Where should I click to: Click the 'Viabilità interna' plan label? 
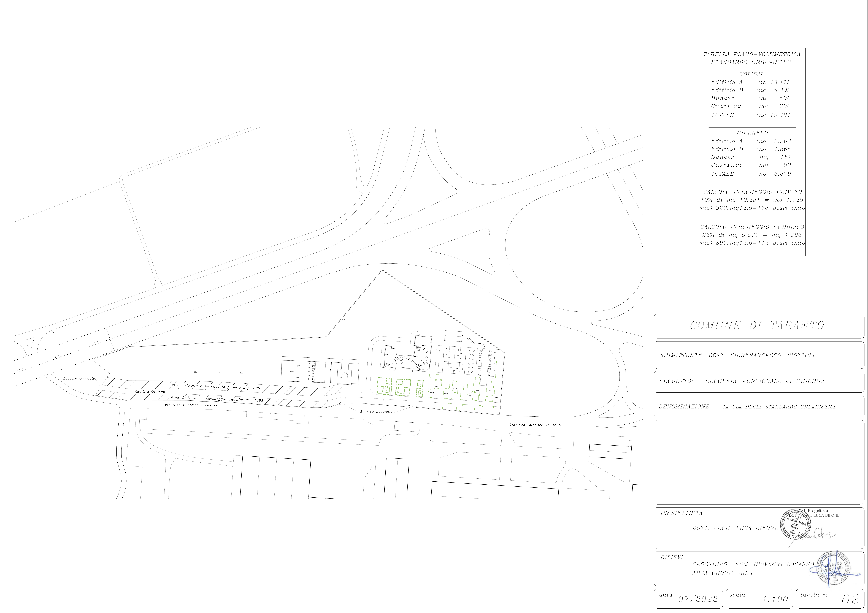pos(149,392)
